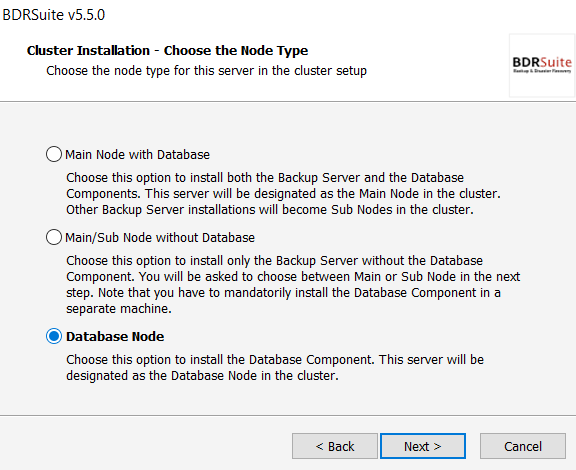
Task: Click the bold "Database Node" label text
Action: (115, 337)
